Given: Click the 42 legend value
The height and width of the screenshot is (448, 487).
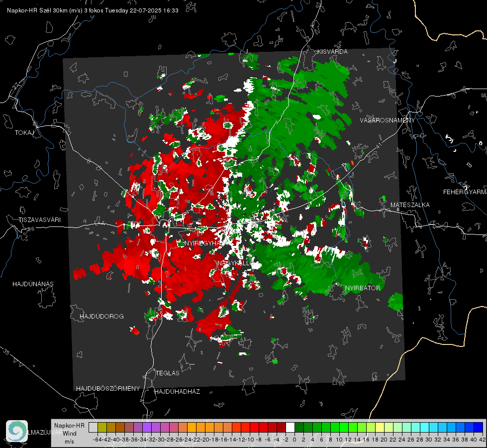Looking at the screenshot, I should [483, 440].
